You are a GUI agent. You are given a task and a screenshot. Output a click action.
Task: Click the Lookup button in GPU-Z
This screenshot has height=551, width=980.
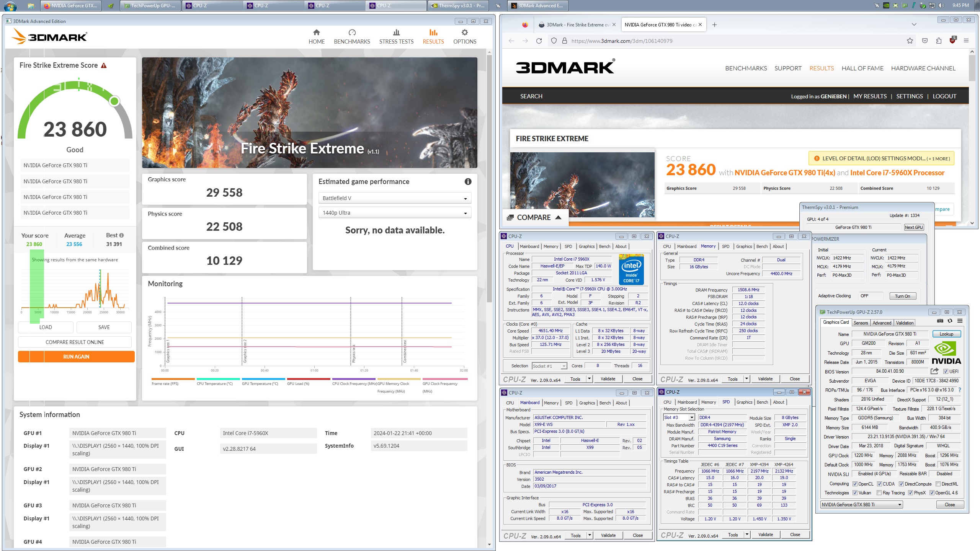coord(946,334)
